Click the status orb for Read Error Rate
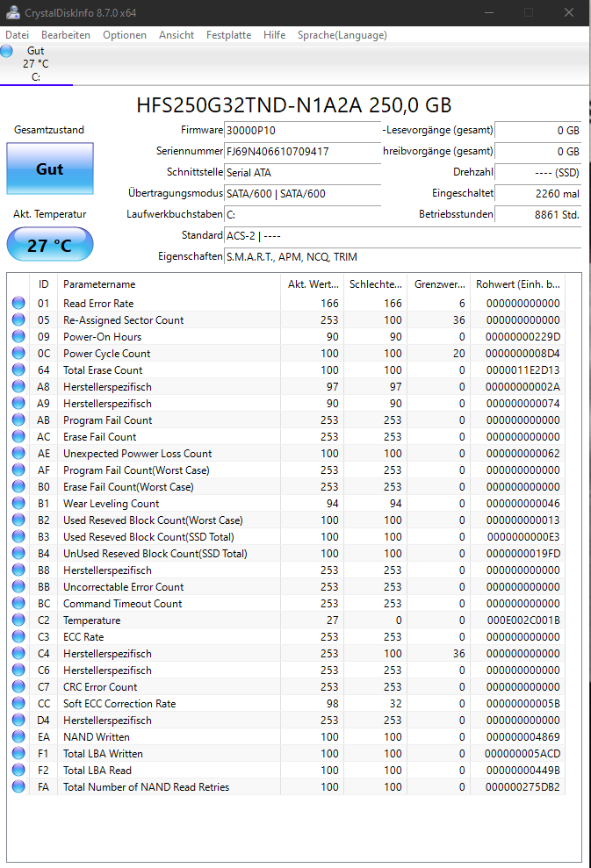 point(18,304)
